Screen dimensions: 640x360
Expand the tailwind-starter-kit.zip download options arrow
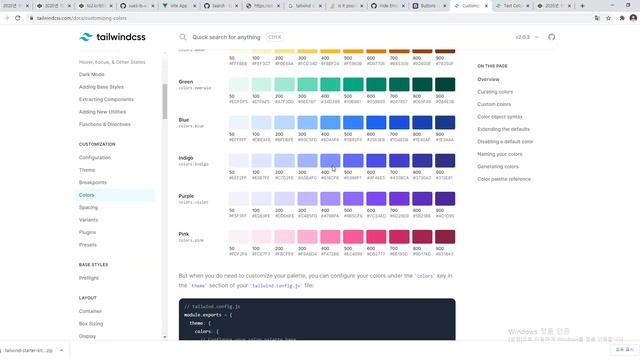tap(62, 350)
